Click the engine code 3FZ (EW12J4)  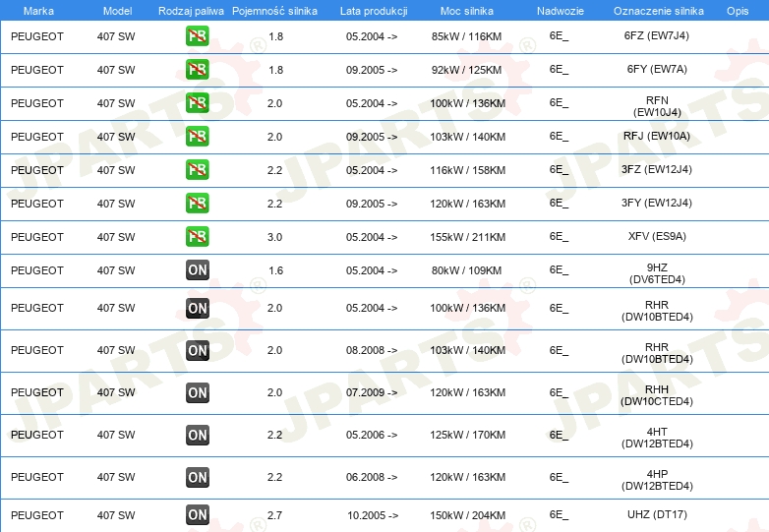coord(656,169)
